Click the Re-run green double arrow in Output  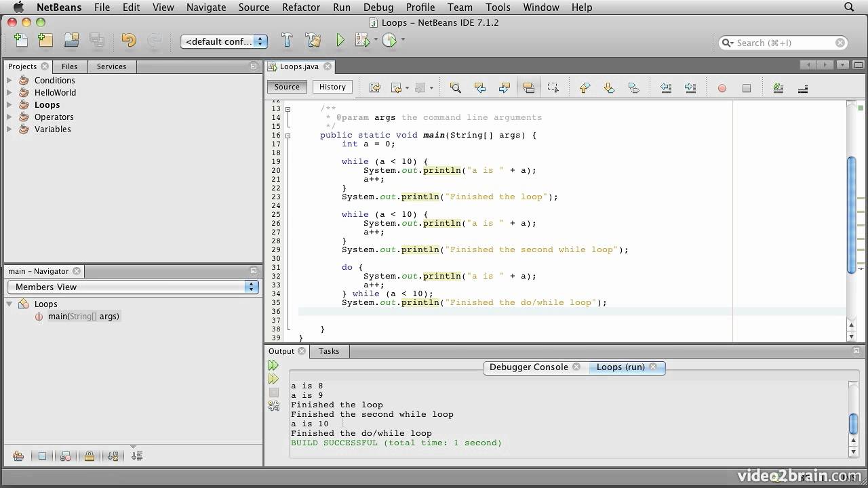(x=273, y=365)
